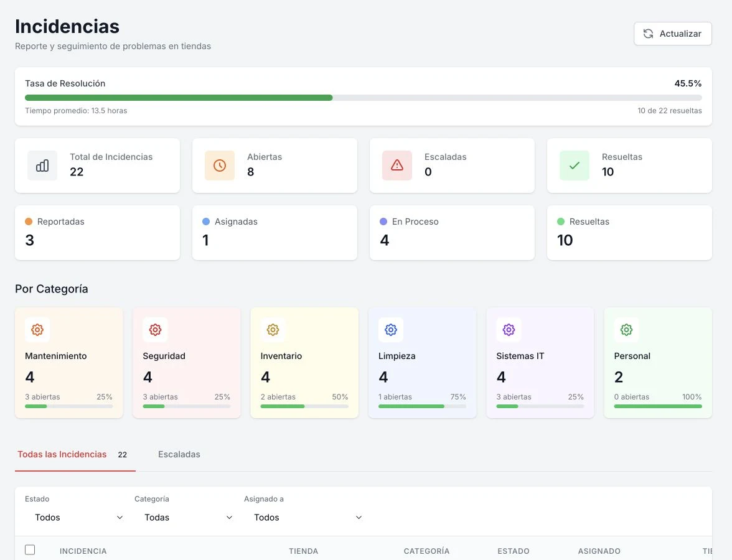Click the Sistemas IT 25% progress bar
732x560 pixels.
click(x=540, y=406)
